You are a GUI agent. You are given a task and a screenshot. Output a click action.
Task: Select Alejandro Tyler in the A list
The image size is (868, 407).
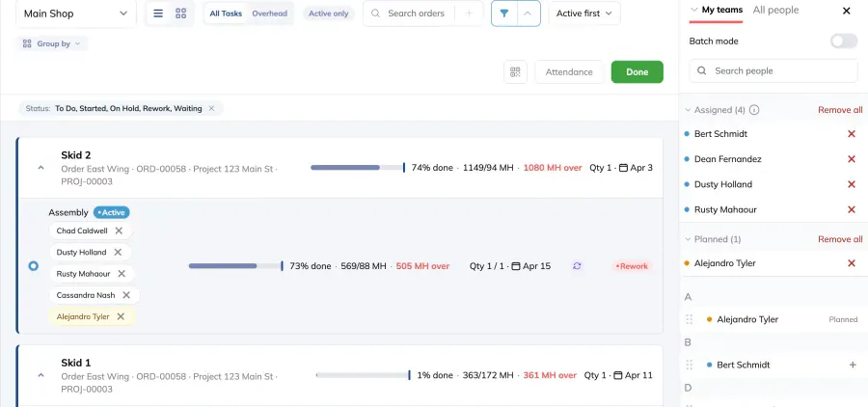tap(747, 319)
